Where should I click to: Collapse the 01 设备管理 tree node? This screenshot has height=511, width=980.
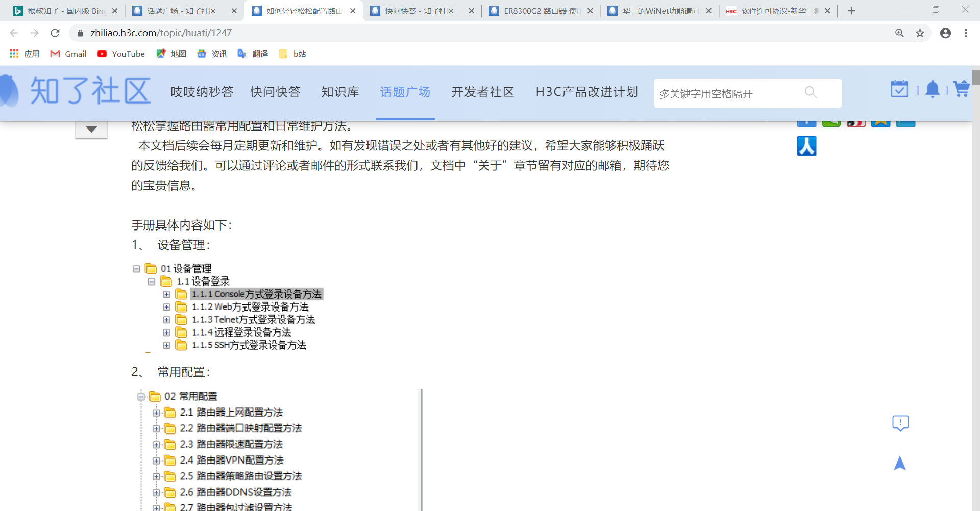coord(136,269)
